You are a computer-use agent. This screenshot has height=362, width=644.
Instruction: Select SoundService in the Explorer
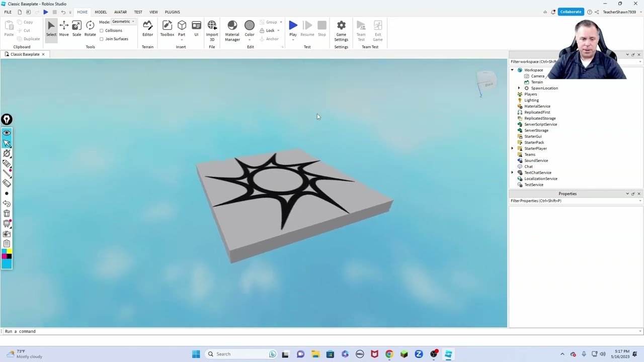coord(536,160)
